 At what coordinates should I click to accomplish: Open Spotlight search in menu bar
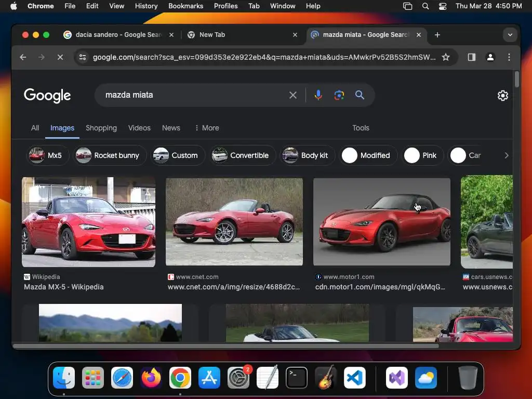tap(425, 6)
